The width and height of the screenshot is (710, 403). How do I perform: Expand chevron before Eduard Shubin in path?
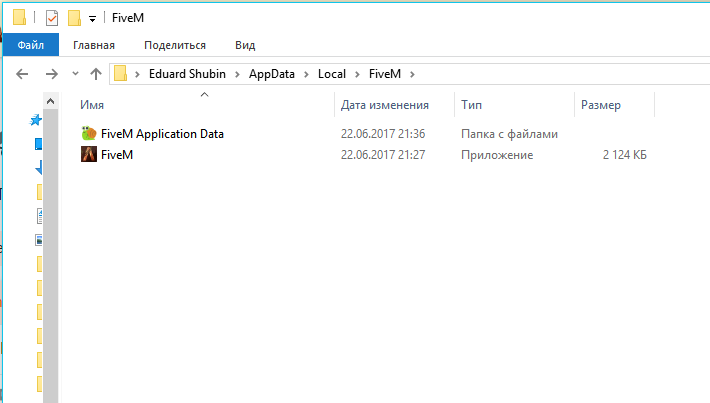click(137, 74)
